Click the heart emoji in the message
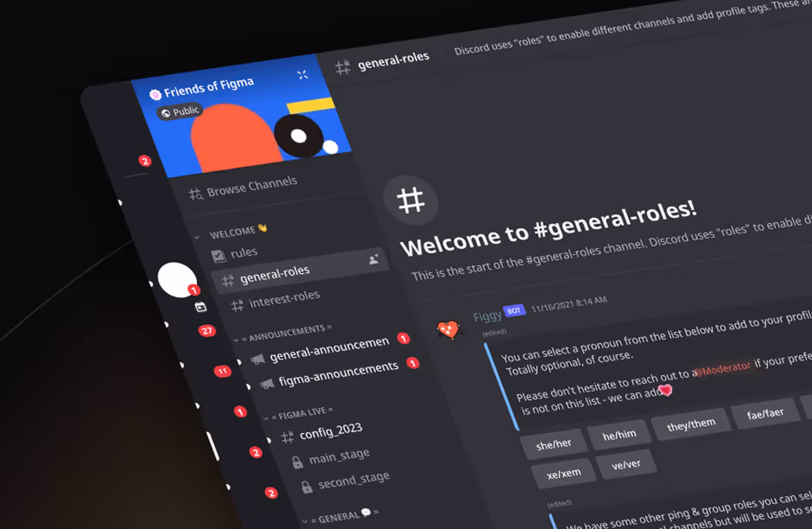The width and height of the screenshot is (812, 529). [x=666, y=390]
